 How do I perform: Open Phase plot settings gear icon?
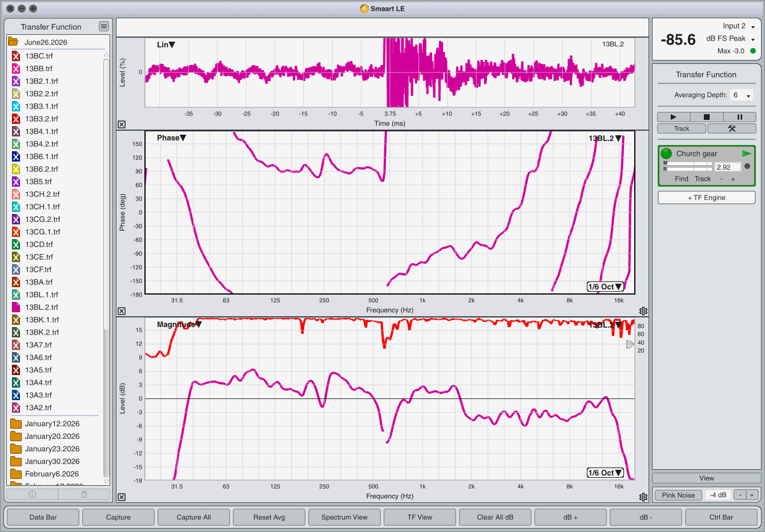point(643,311)
